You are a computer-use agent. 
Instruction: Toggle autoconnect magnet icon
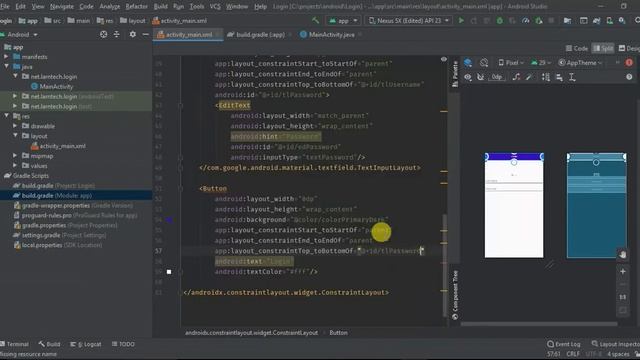481,77
